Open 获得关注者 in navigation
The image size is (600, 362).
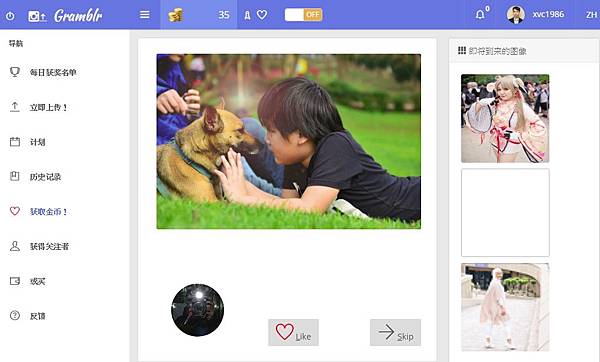(x=49, y=246)
